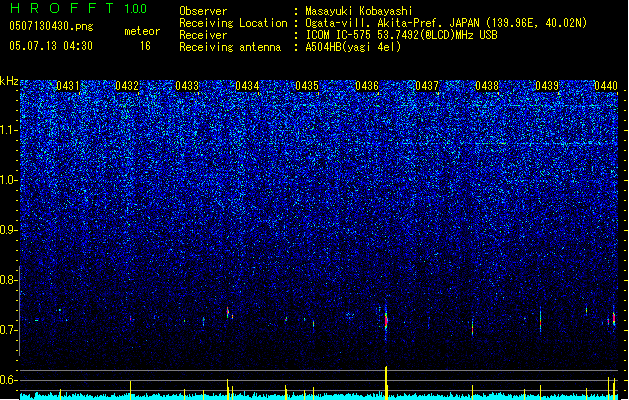Click the HROFFT 1.0.0 title text
The height and width of the screenshot is (400, 629).
[78, 8]
